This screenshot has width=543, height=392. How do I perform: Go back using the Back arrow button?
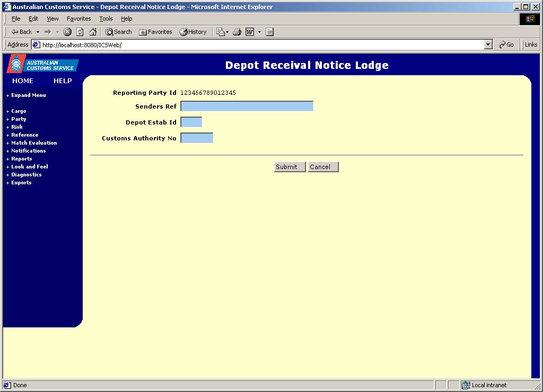(x=21, y=32)
